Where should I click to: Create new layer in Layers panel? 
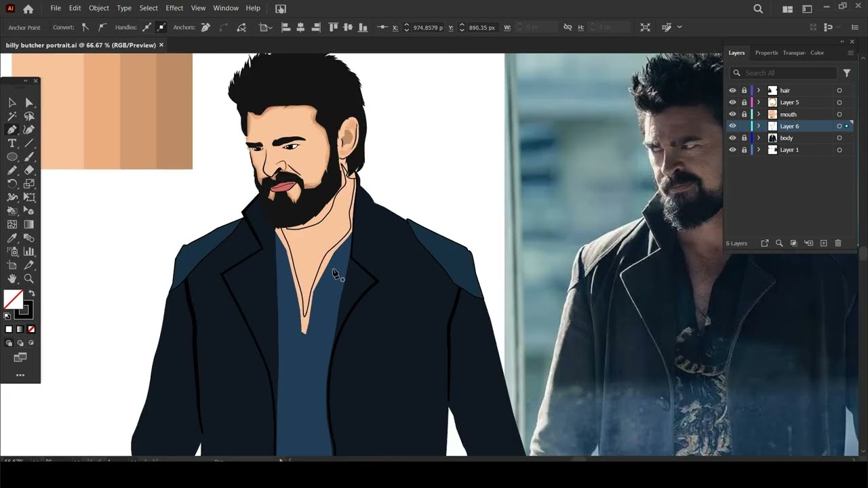[x=823, y=243]
